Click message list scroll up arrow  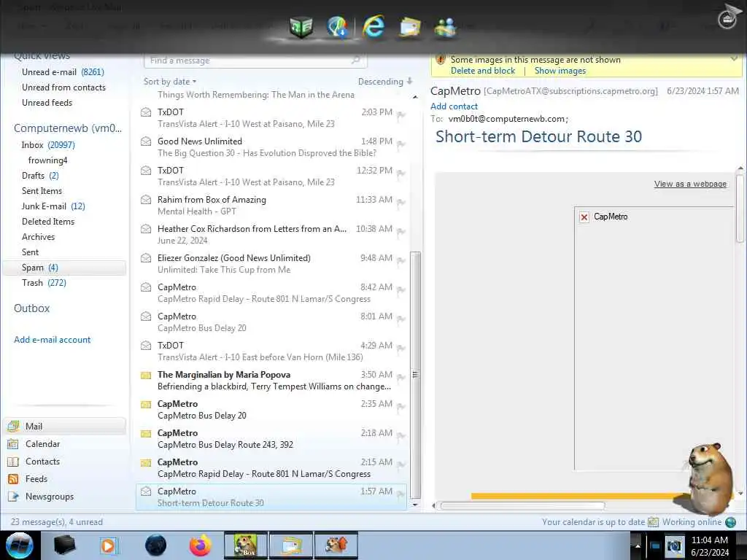[x=415, y=97]
